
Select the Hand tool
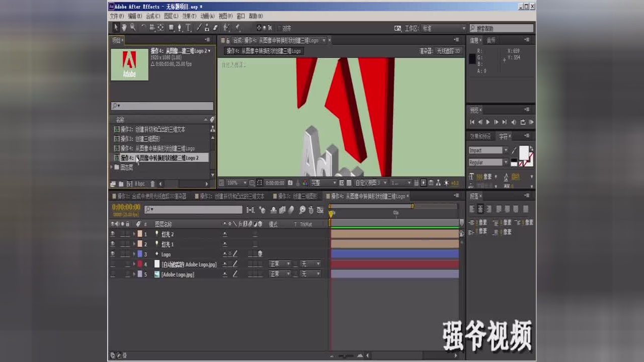[124, 28]
